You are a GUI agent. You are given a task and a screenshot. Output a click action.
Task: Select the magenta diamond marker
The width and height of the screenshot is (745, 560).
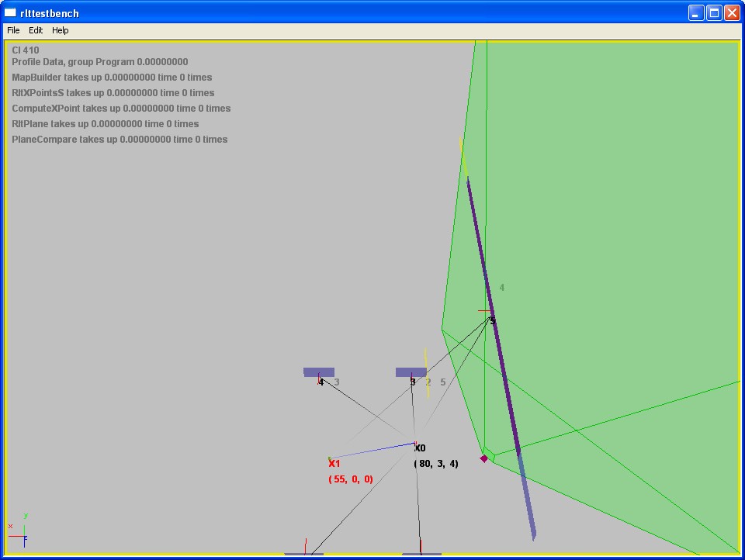[484, 458]
